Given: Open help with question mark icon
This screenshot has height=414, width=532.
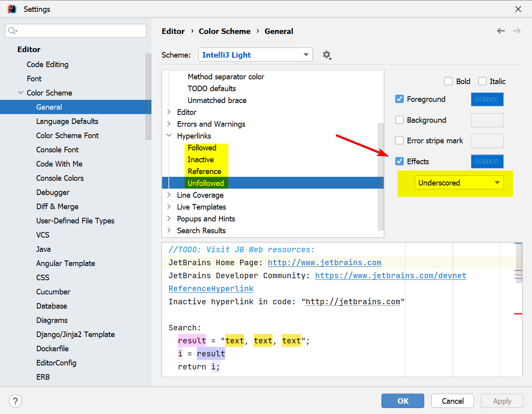Looking at the screenshot, I should coord(15,401).
